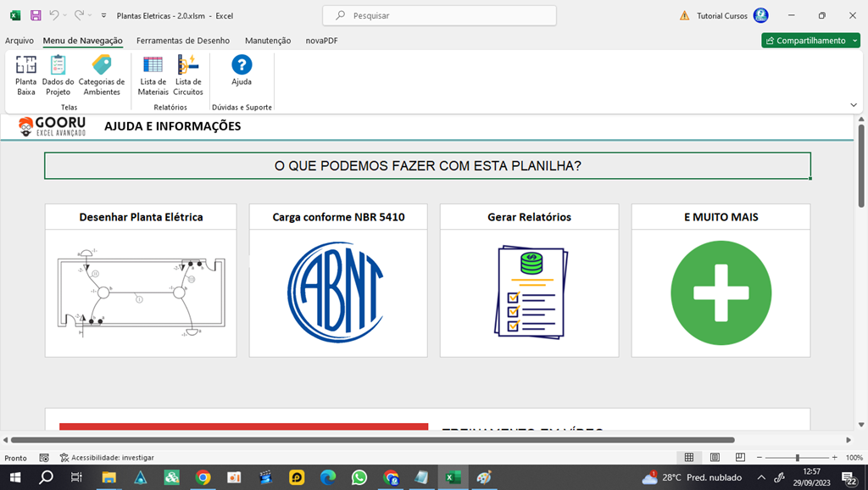Click the Excel logo in the title bar
Image resolution: width=868 pixels, height=490 pixels.
coord(15,15)
